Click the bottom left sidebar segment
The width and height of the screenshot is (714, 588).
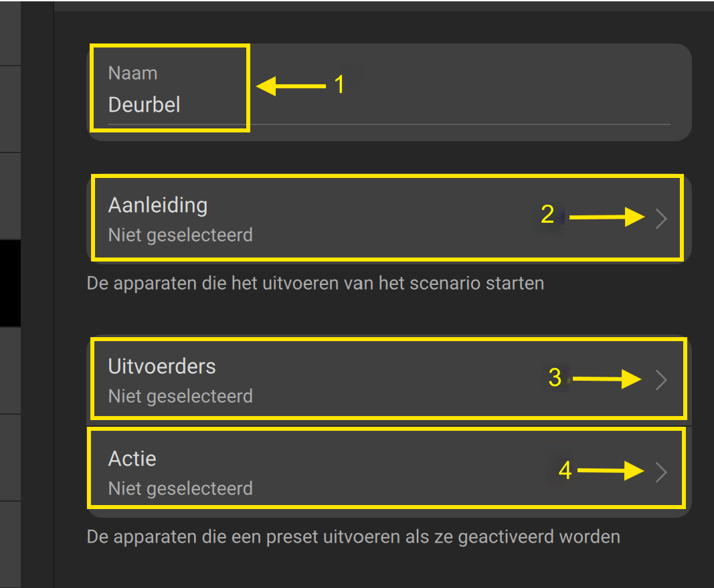(x=10, y=543)
